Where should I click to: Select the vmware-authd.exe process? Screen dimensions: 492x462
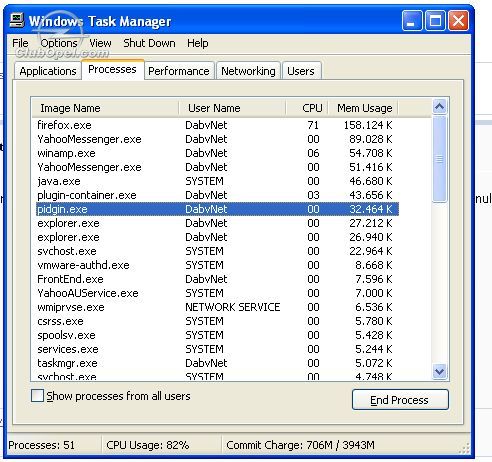(x=217, y=265)
